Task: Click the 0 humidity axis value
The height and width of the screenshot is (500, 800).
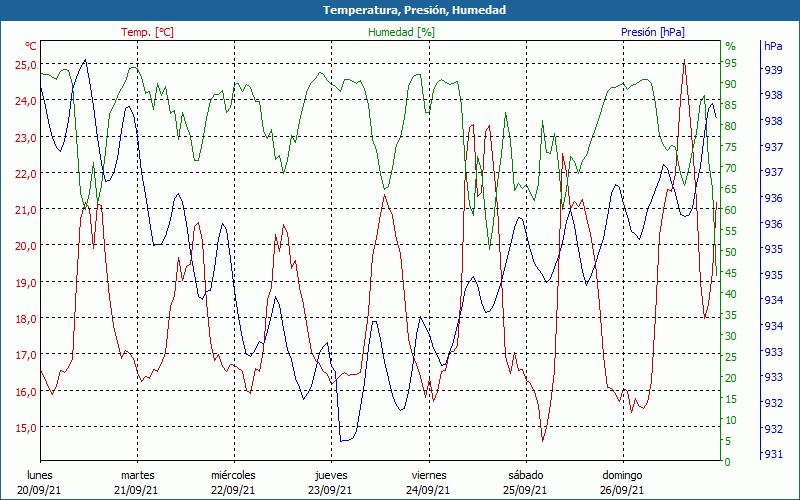Action: 728,462
